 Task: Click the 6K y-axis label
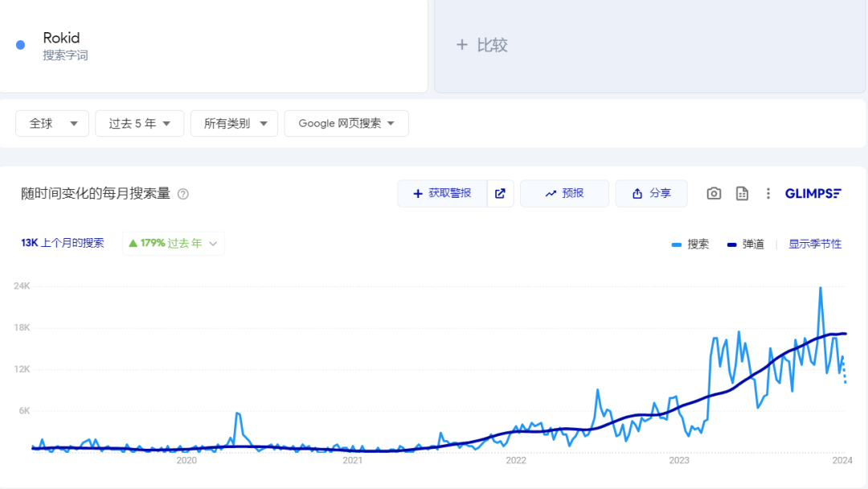(x=24, y=410)
